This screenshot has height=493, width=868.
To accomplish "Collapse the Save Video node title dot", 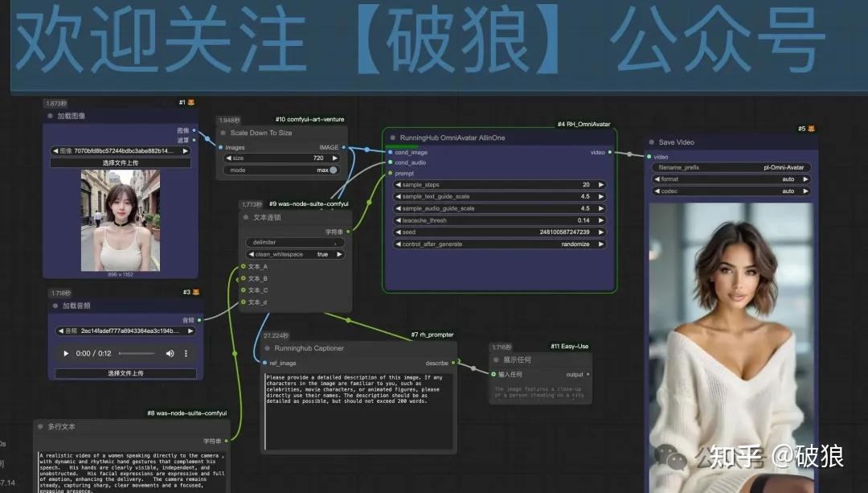I will [x=650, y=142].
